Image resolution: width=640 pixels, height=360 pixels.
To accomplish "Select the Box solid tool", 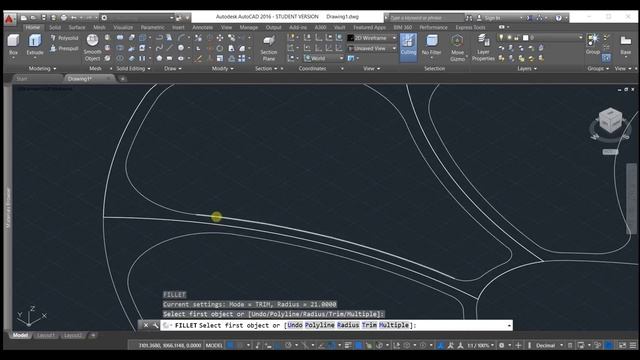I will click(x=13, y=44).
